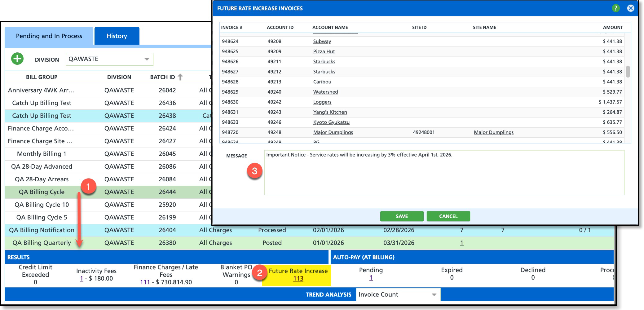
Task: Click the invoice list scrollbar thumb
Action: pos(628,71)
